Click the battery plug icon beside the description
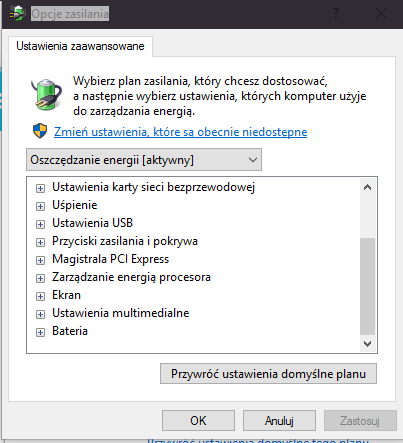This screenshot has width=403, height=443. [47, 94]
